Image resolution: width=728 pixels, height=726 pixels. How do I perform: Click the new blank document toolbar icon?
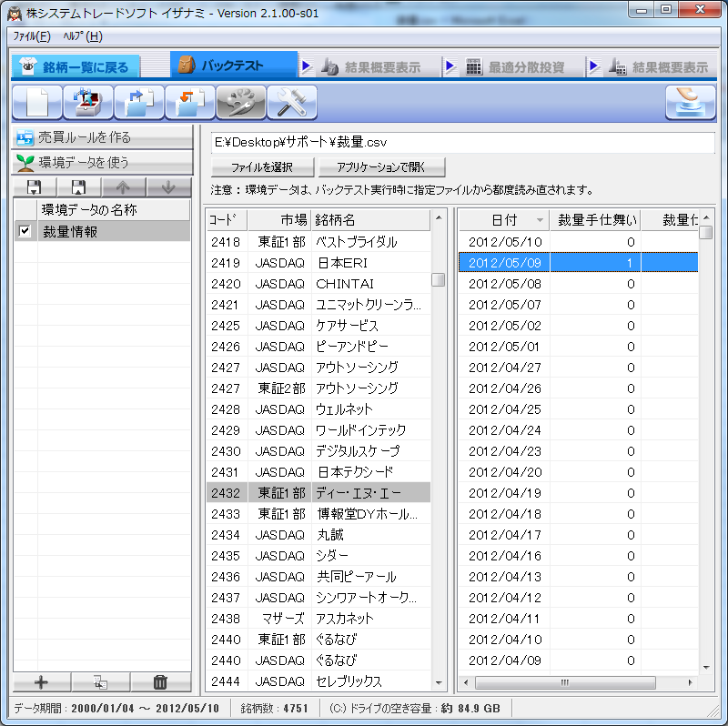(x=37, y=102)
